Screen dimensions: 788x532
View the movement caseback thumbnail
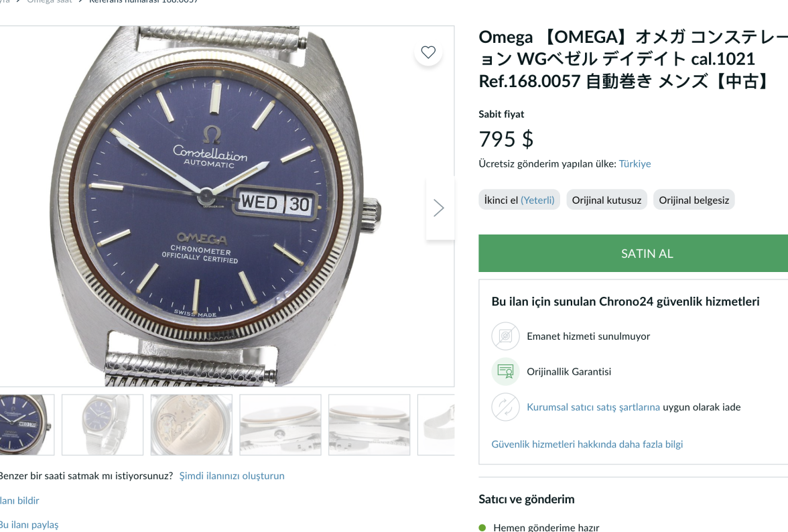[x=192, y=425]
